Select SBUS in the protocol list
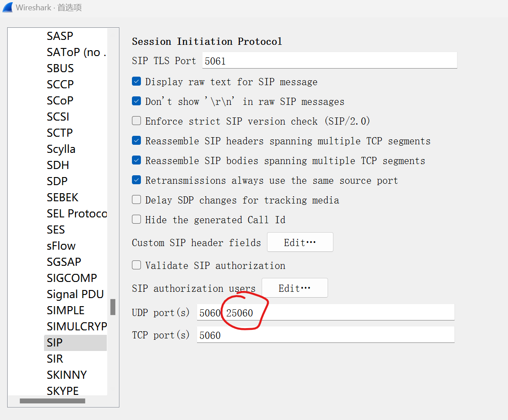This screenshot has width=508, height=420. coord(60,68)
